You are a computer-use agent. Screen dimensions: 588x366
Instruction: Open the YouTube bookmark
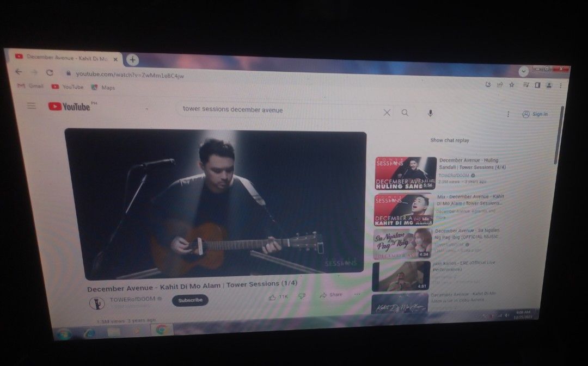point(68,86)
